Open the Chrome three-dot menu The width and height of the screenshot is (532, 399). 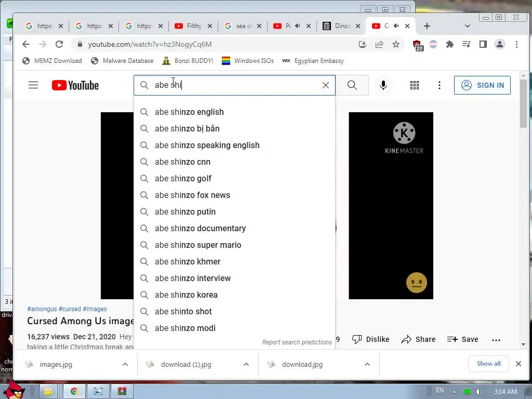[516, 44]
